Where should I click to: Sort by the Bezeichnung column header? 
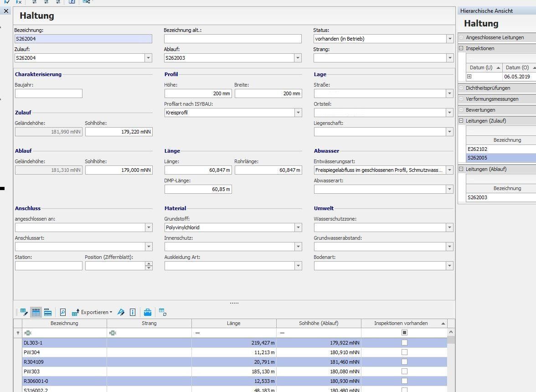[64, 323]
